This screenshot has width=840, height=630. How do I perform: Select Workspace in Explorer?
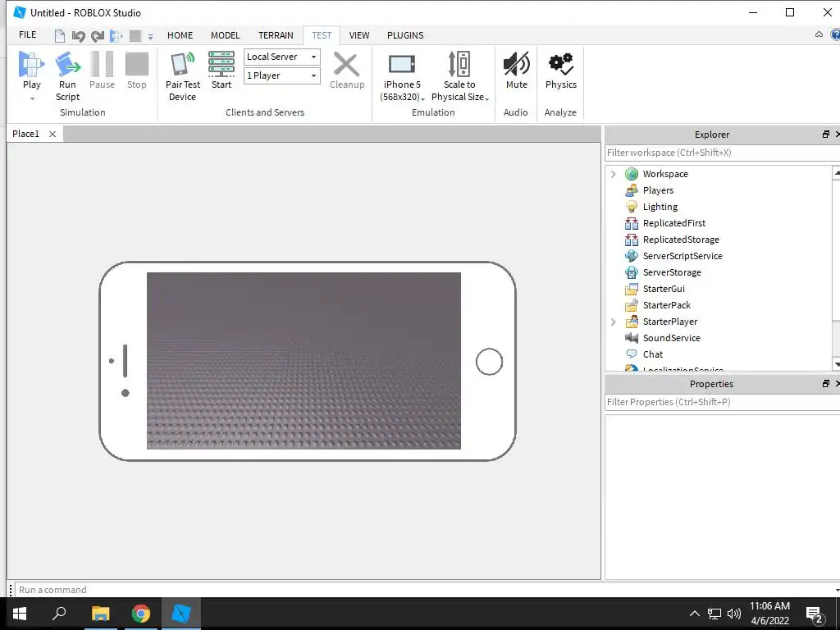[x=664, y=174]
